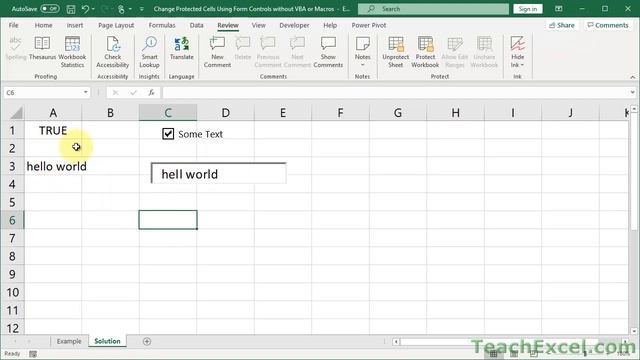Click the Share button
The width and height of the screenshot is (640, 360).
click(x=562, y=25)
